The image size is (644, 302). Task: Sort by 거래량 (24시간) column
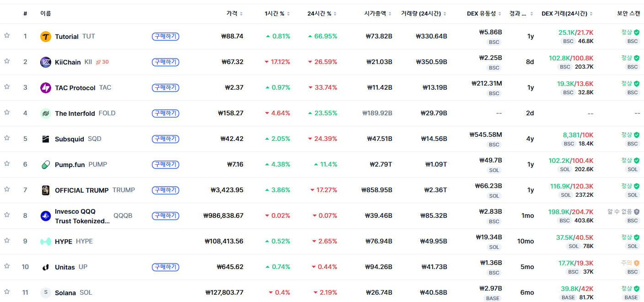click(x=424, y=14)
